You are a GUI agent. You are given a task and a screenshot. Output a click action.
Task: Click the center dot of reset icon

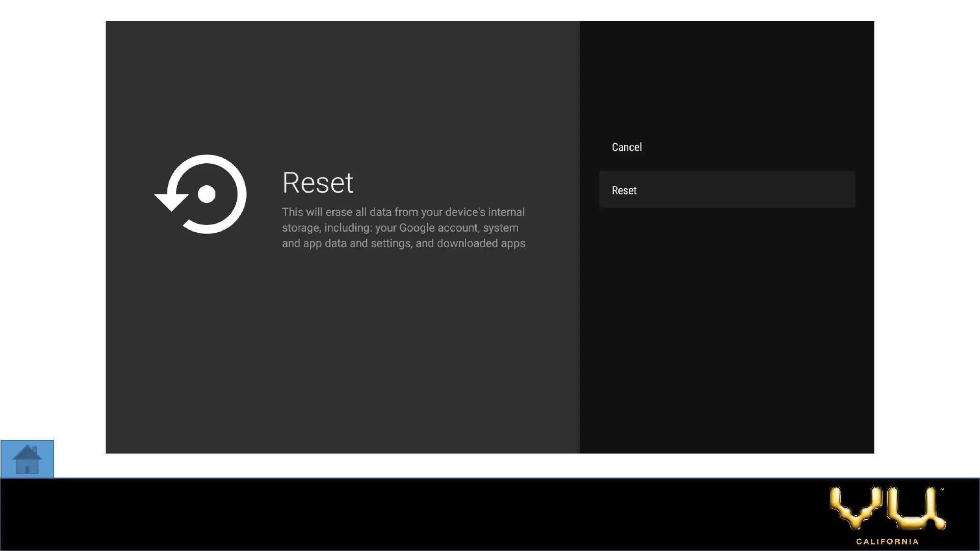207,194
